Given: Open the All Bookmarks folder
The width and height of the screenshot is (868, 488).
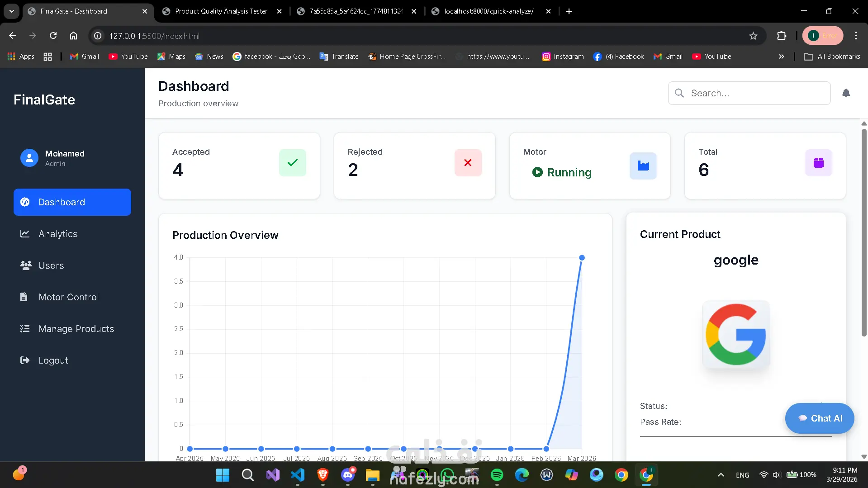Looking at the screenshot, I should (832, 57).
